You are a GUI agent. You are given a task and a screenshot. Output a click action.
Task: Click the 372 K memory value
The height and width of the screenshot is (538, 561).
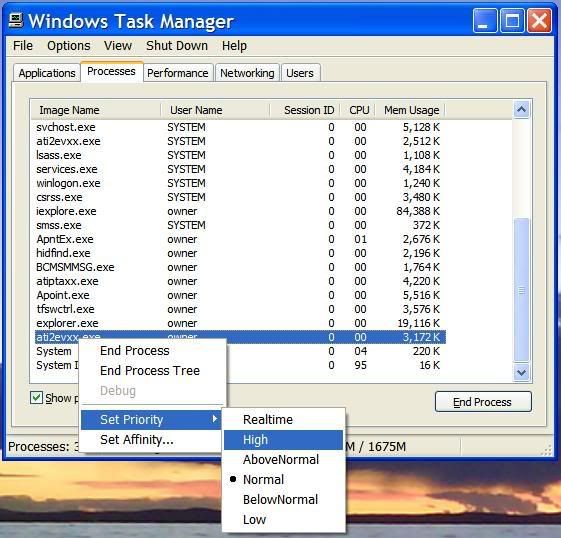[426, 225]
